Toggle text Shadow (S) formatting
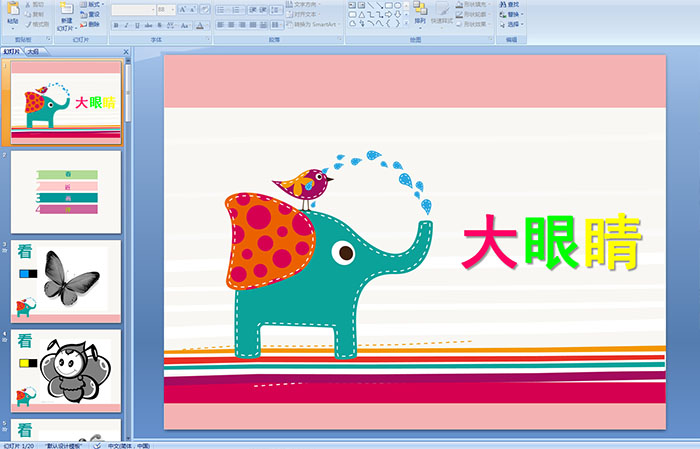Viewport: 700px width, 449px height. coord(159,25)
